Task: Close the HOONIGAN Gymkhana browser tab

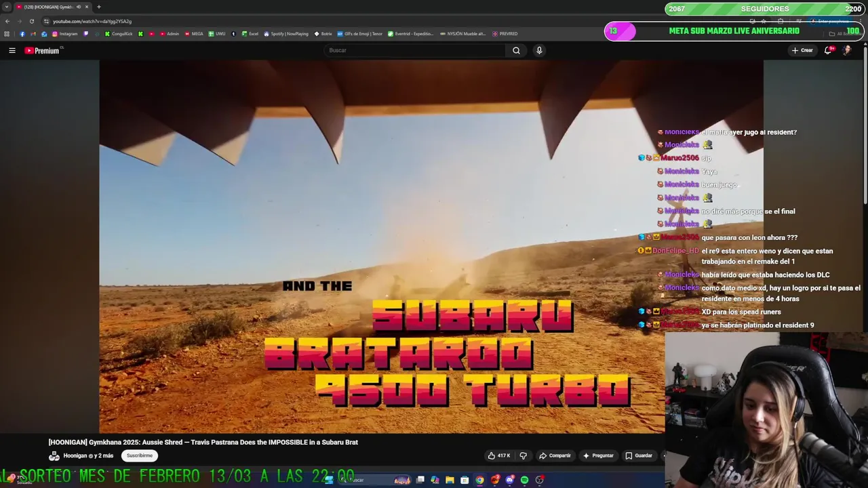Action: click(x=87, y=7)
